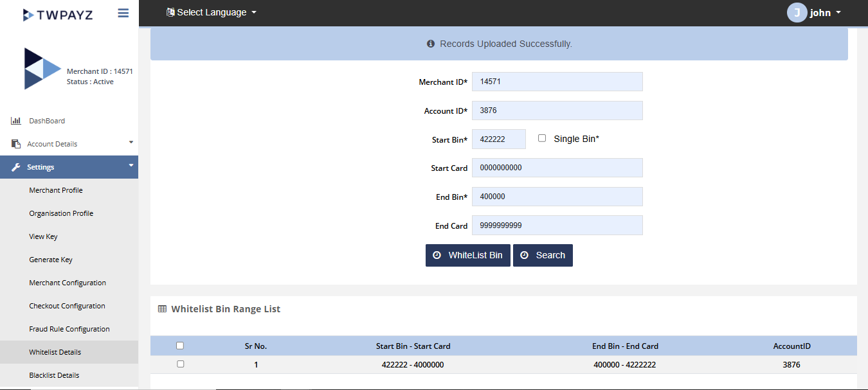
Task: Tick the select-all checkbox in table header
Action: click(x=180, y=346)
